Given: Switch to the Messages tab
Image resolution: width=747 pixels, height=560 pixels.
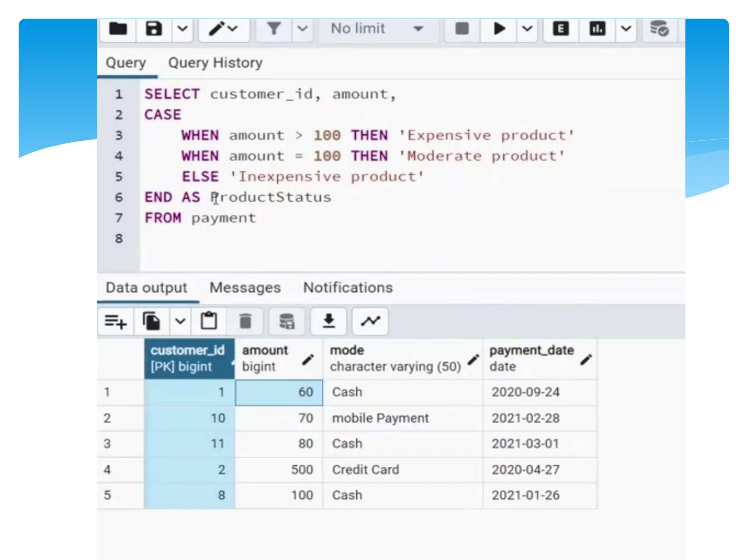Looking at the screenshot, I should [x=245, y=288].
